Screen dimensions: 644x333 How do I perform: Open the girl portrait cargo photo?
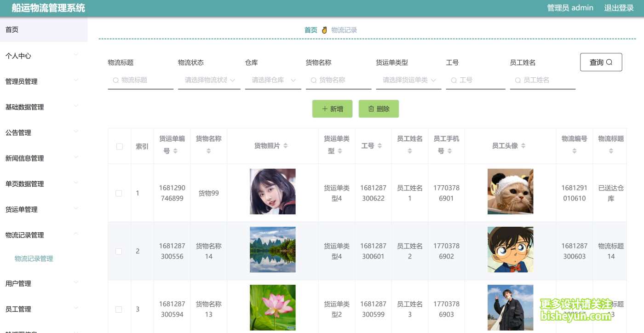[273, 191]
